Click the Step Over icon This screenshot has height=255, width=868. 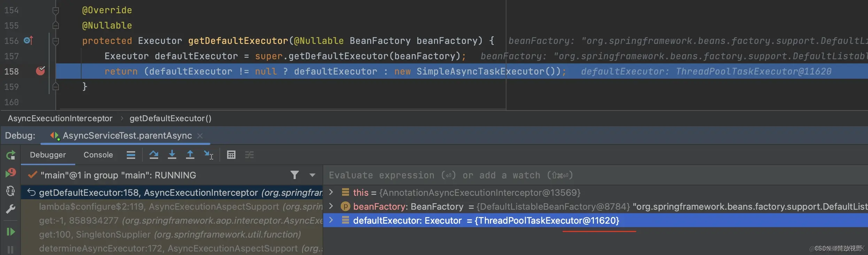pos(154,155)
